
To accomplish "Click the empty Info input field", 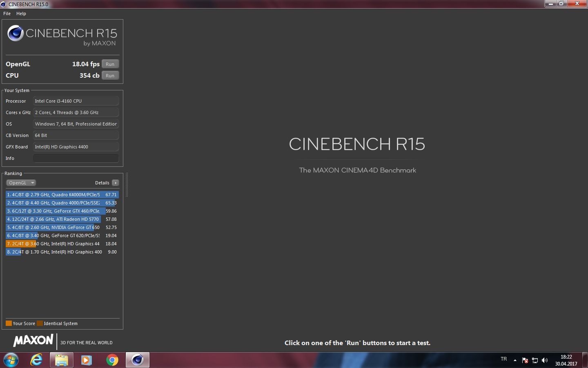I will [x=76, y=158].
